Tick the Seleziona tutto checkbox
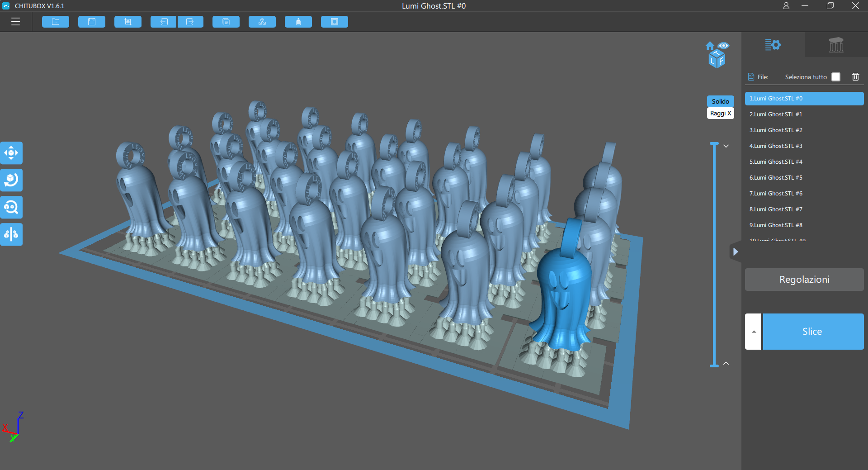Viewport: 868px width, 470px height. (x=836, y=77)
